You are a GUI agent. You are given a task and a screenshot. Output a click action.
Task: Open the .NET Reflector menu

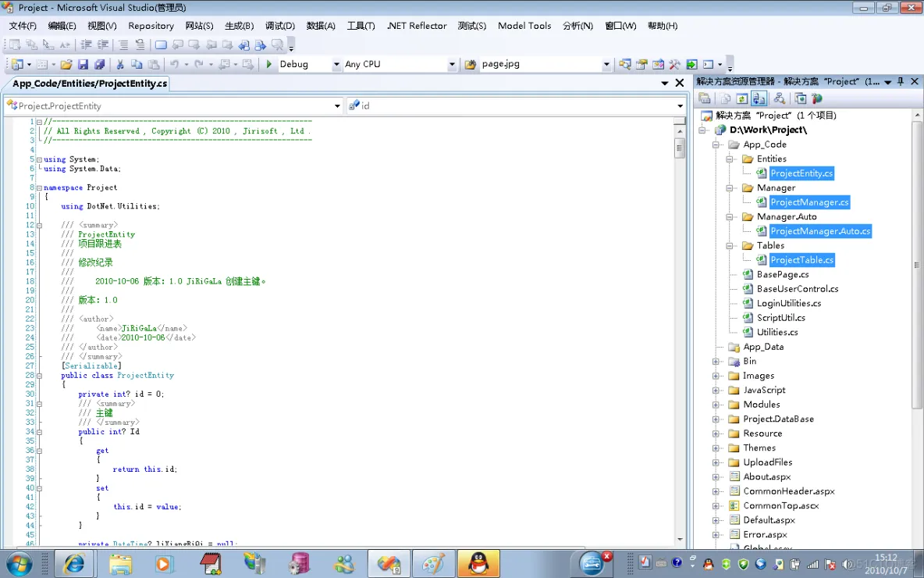coord(417,26)
